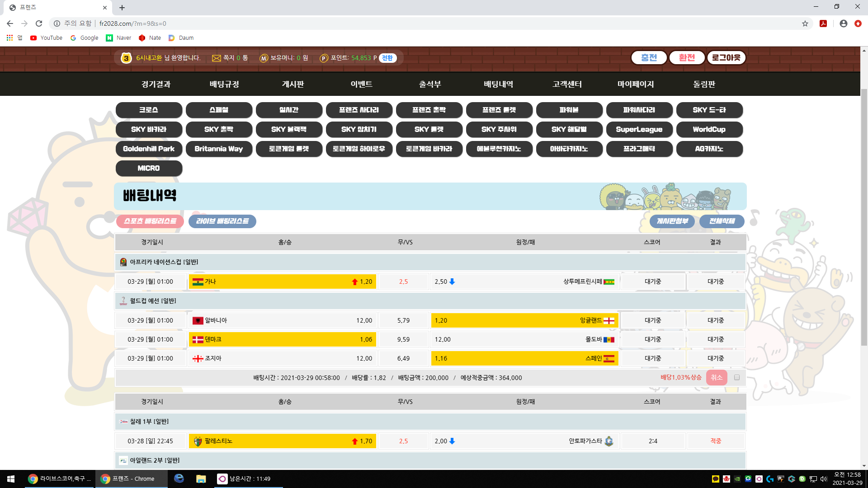
Task: Open 고객센터 from the navigation menu
Action: coord(567,84)
